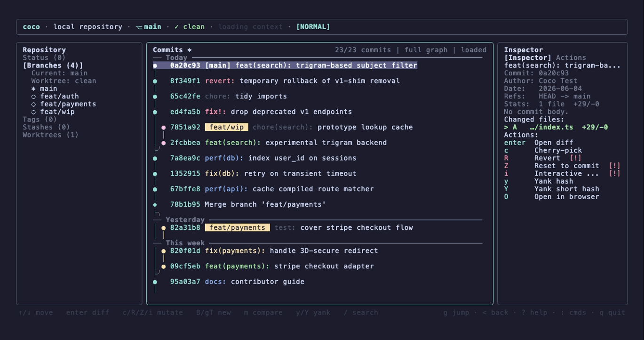This screenshot has height=340, width=644.
Task: Expand the Worktrees (1) section
Action: [x=51, y=135]
